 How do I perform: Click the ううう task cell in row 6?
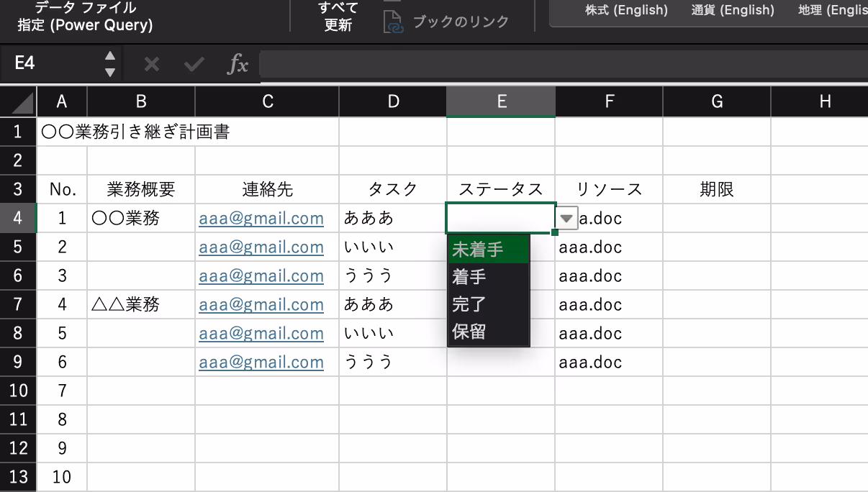tap(393, 275)
